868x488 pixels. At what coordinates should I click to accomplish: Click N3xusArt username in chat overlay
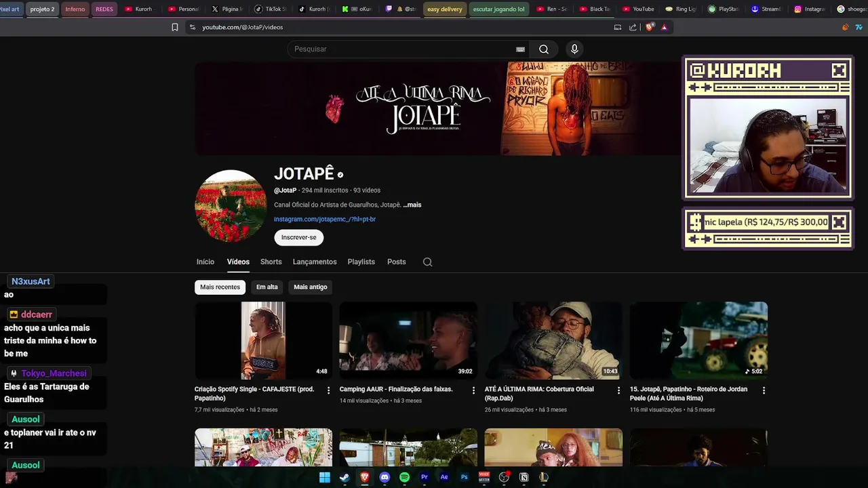point(31,281)
